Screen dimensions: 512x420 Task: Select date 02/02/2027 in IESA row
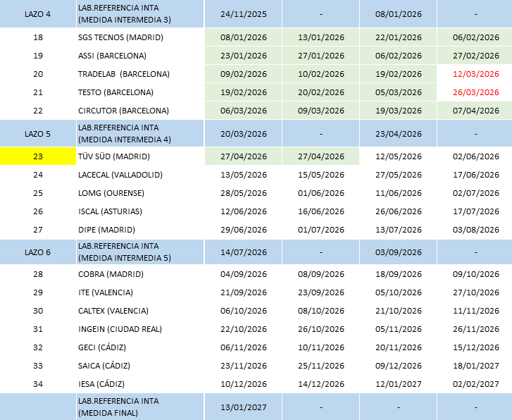tap(476, 384)
